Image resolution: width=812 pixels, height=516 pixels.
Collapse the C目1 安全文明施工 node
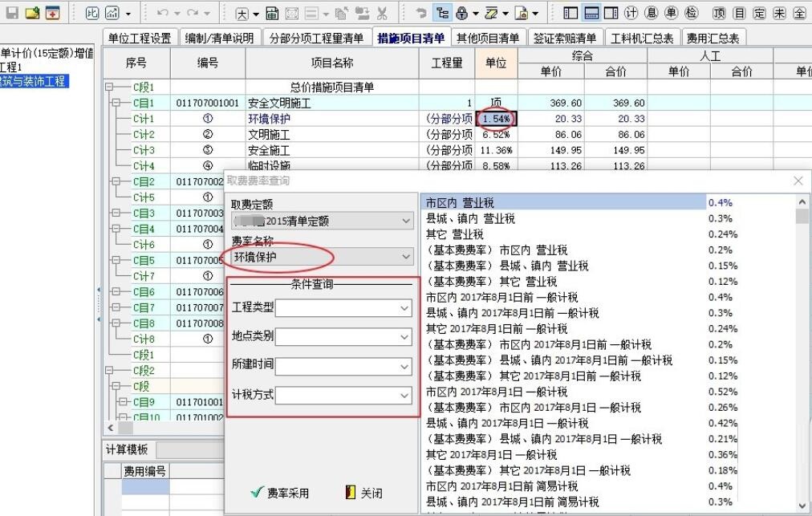(x=116, y=103)
